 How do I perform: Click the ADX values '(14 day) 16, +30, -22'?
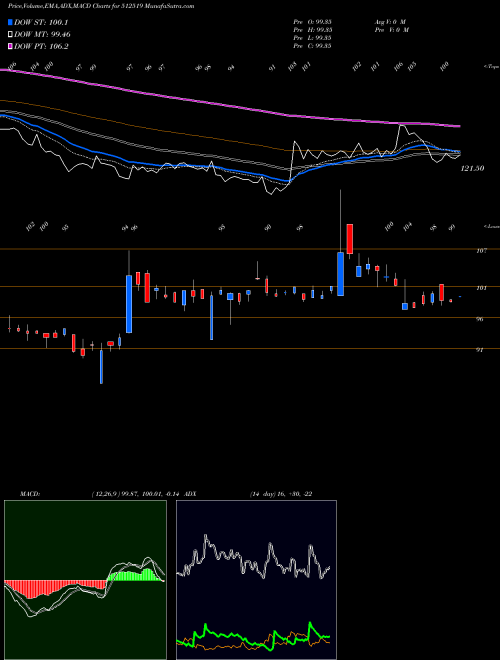pos(281,494)
